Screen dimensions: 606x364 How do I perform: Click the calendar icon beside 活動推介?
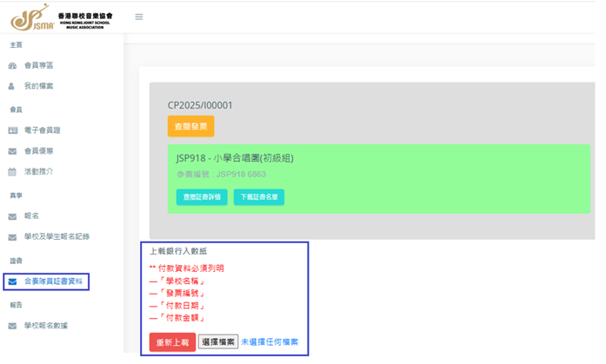[12, 172]
